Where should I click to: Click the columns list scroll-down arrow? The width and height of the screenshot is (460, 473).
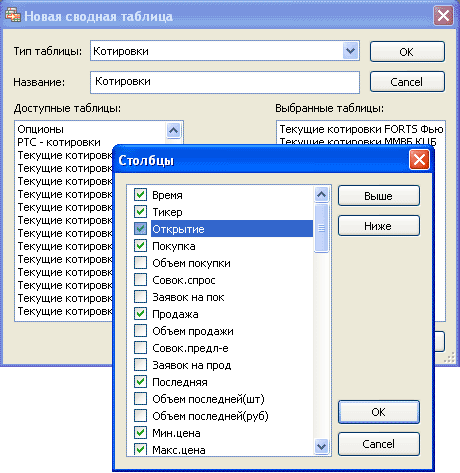pyautogui.click(x=321, y=446)
